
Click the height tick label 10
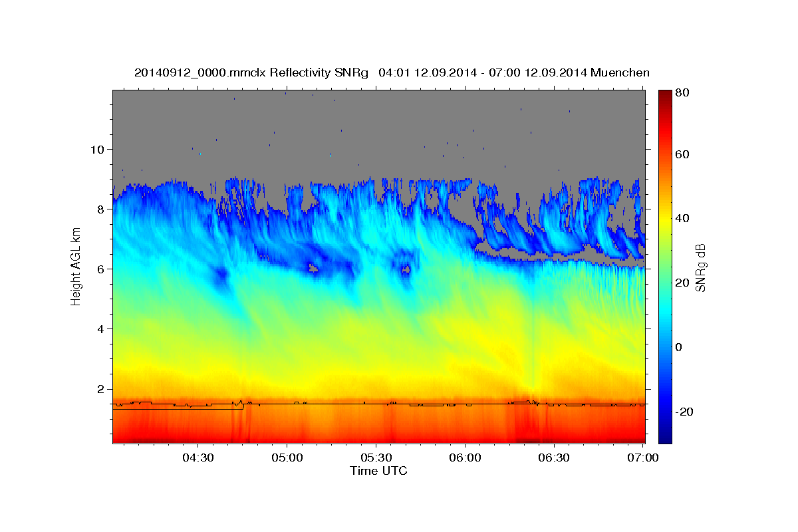[x=97, y=149]
